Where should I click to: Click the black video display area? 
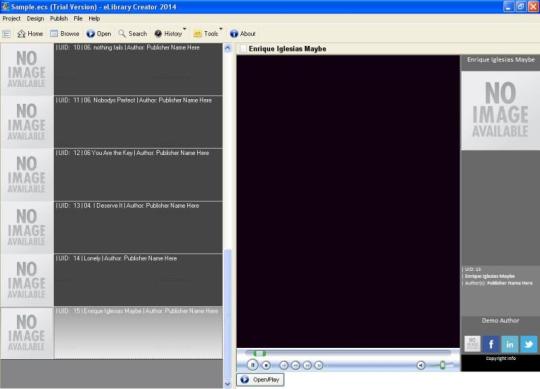(348, 201)
